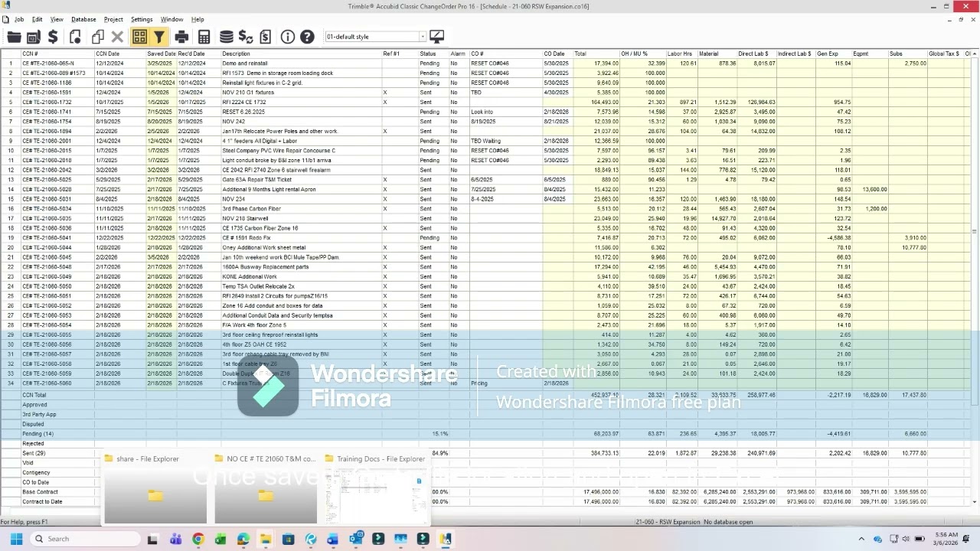Viewport: 980px width, 551px height.
Task: Sort by Total column header
Action: click(x=596, y=54)
